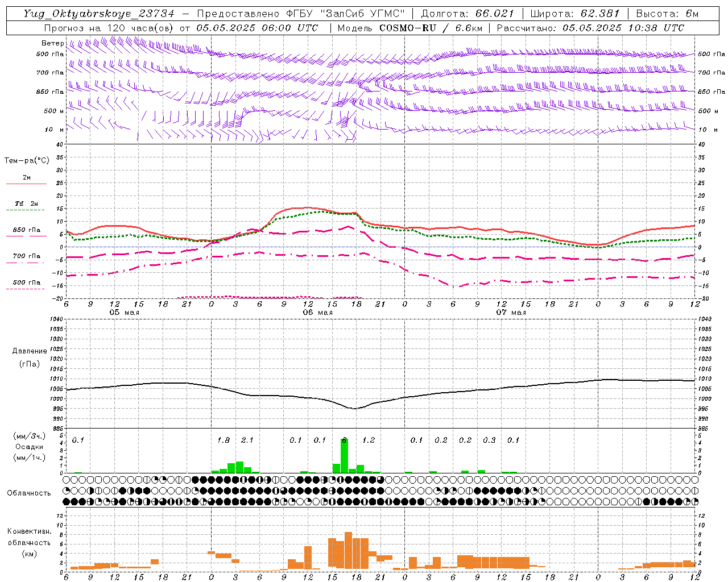728x582 pixels.
Task: Click the 500 м wind level label on left
Action: point(55,111)
